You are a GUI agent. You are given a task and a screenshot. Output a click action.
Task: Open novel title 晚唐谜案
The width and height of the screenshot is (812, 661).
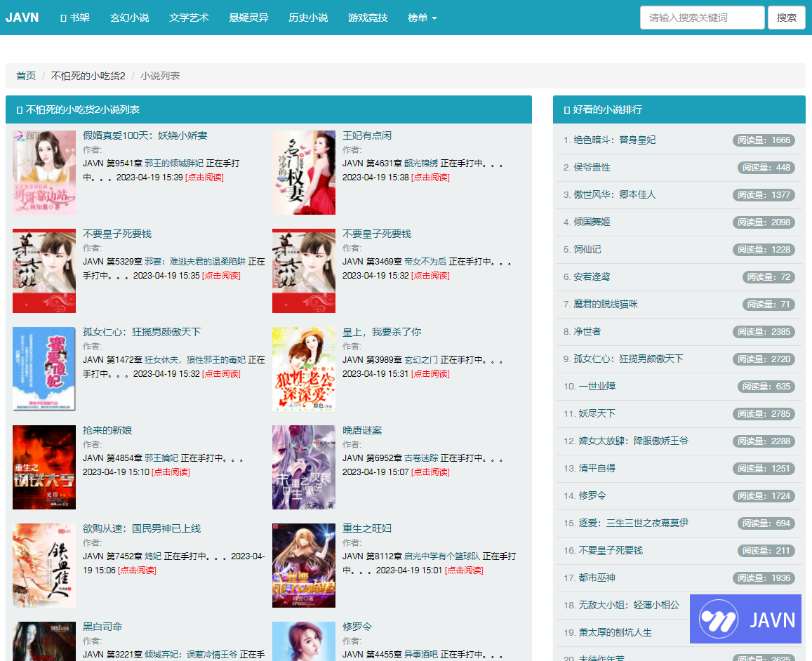click(x=362, y=431)
